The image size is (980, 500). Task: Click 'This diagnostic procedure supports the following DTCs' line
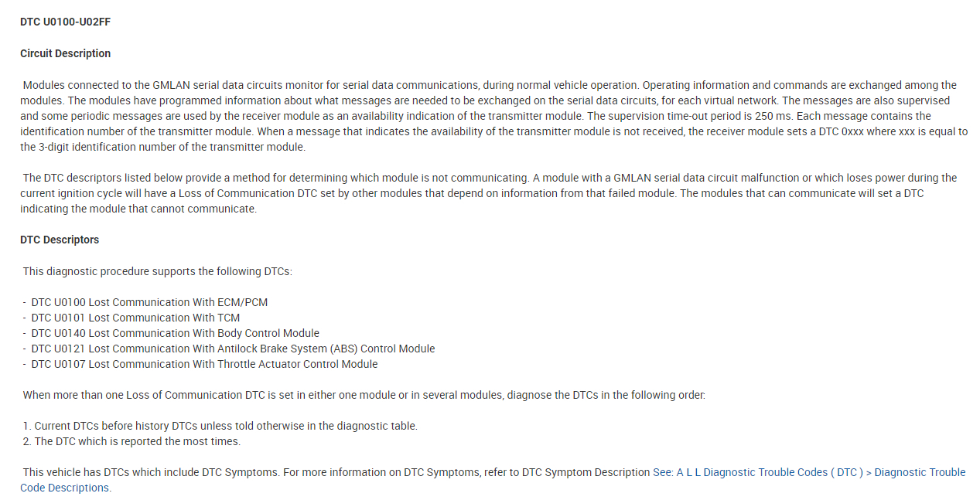(x=158, y=271)
